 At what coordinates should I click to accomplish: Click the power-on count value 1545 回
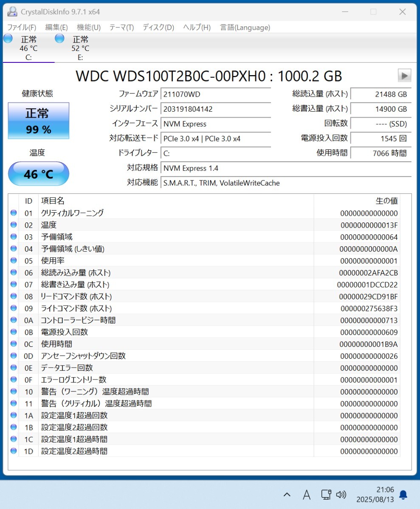[381, 139]
